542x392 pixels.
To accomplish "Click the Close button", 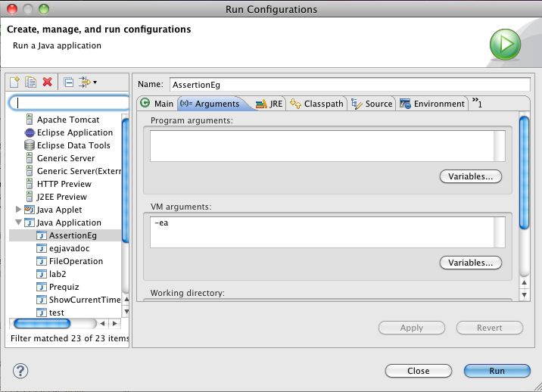I will (419, 371).
